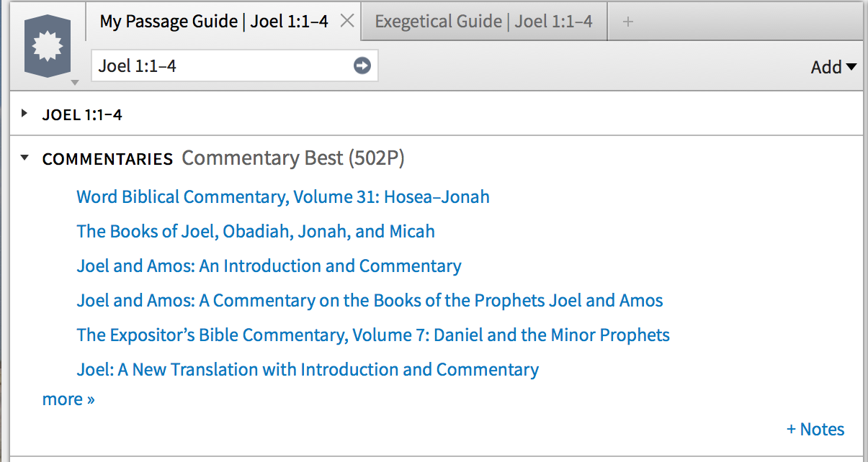868x462 pixels.
Task: Click the Passage Guide panel menu icon
Action: 48,48
